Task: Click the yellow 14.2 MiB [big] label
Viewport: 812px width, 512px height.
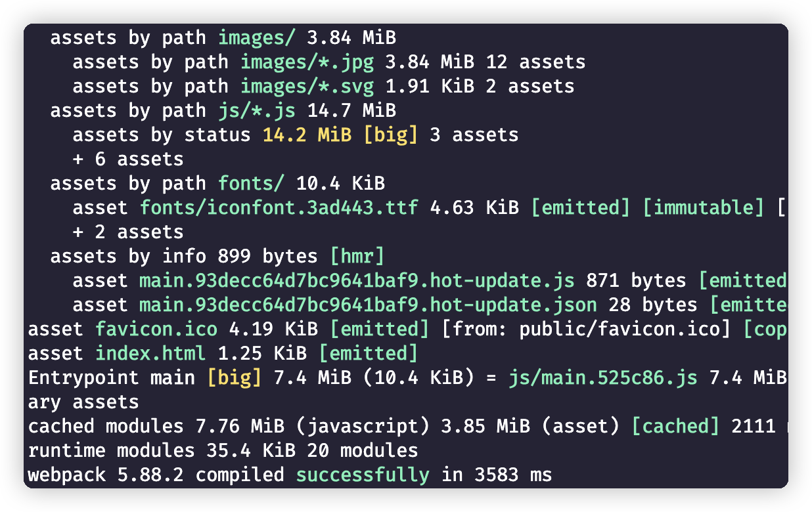Action: pos(340,135)
